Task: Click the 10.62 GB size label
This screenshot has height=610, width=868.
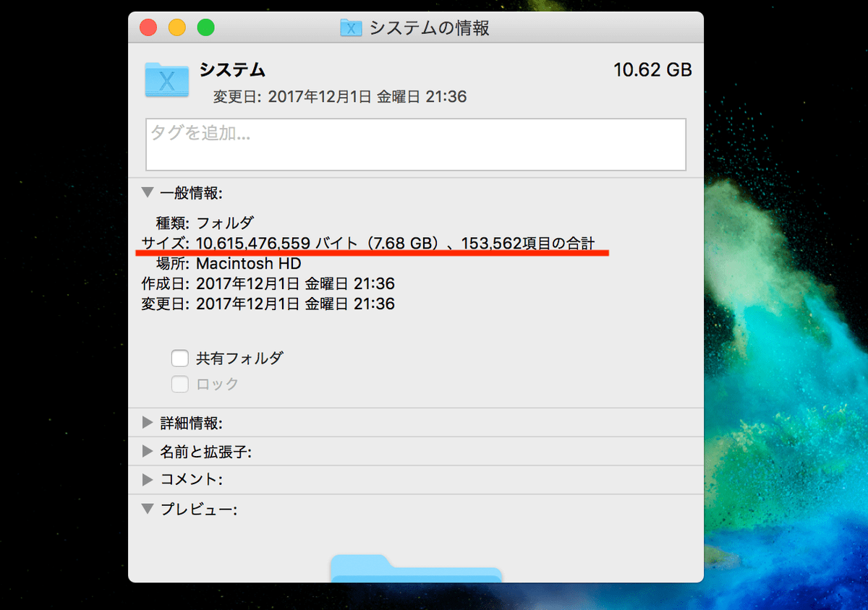Action: tap(652, 70)
